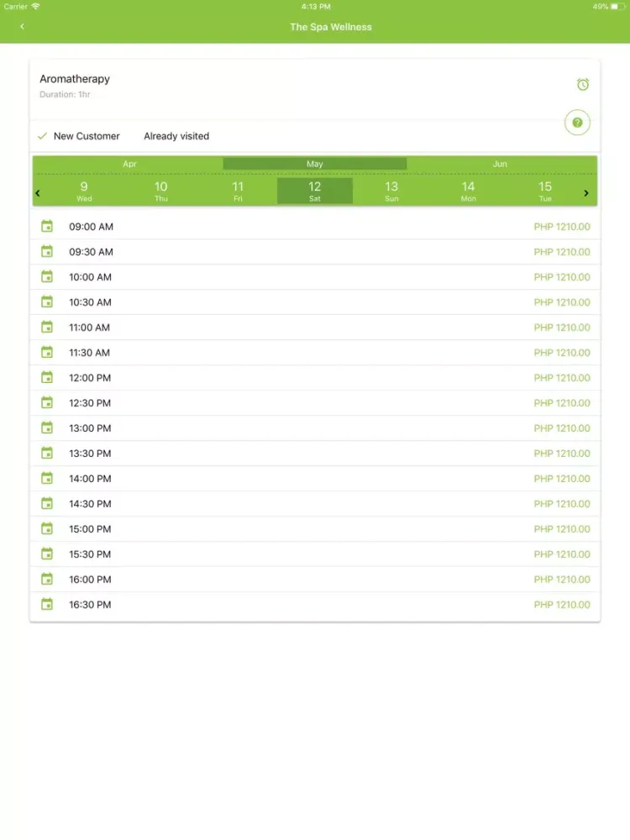Choose the 11:30 AM time label
This screenshot has width=630, height=840.
[90, 353]
